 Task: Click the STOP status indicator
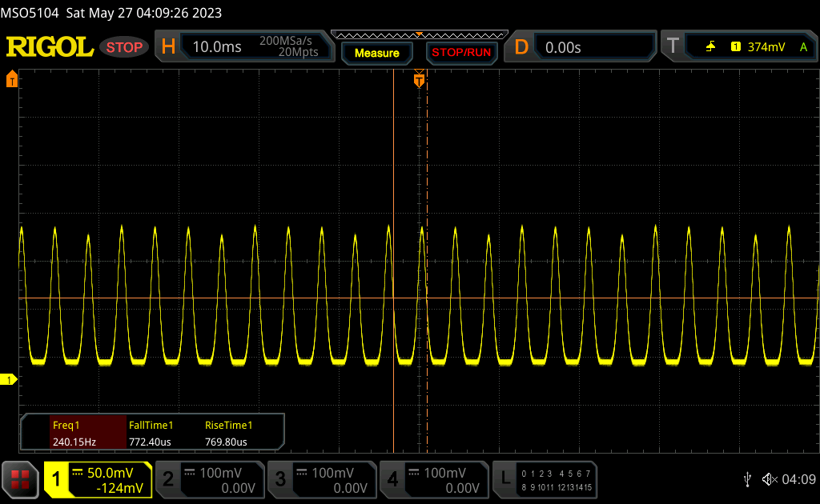pos(124,47)
